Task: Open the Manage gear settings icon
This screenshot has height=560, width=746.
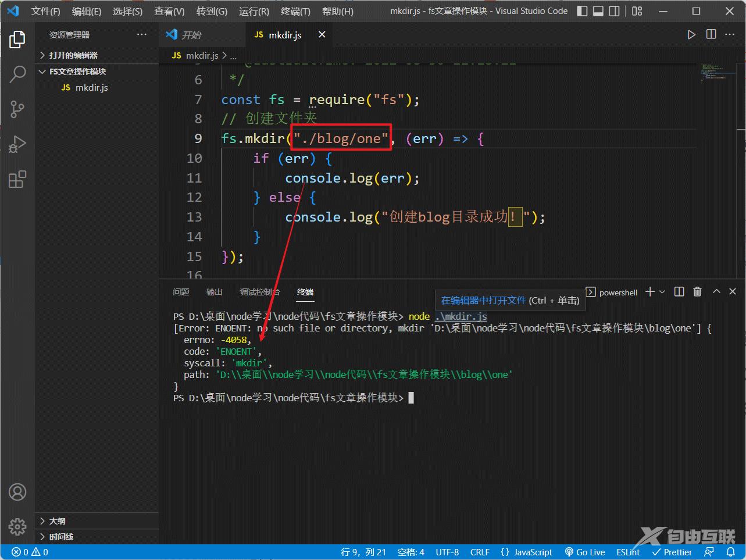Action: (17, 526)
